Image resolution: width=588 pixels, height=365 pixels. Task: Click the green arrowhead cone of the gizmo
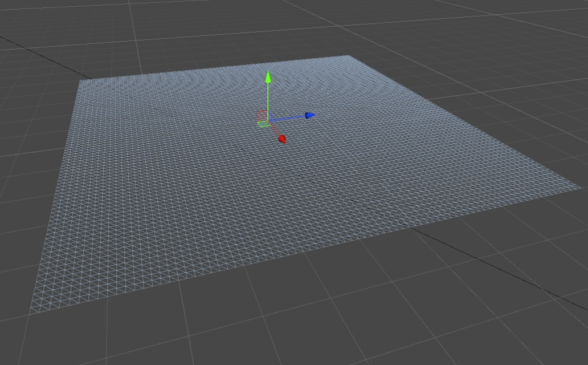point(268,77)
